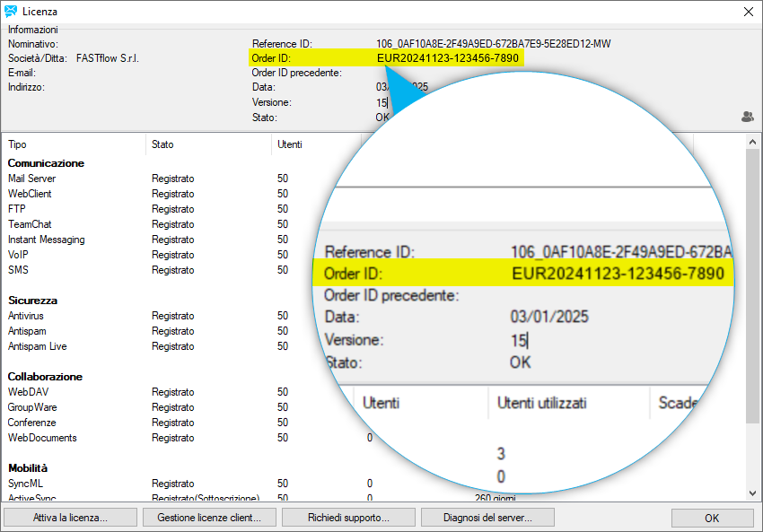Screen dimensions: 763x532
Task: Click the Licenza app icon in title bar
Action: (x=11, y=12)
